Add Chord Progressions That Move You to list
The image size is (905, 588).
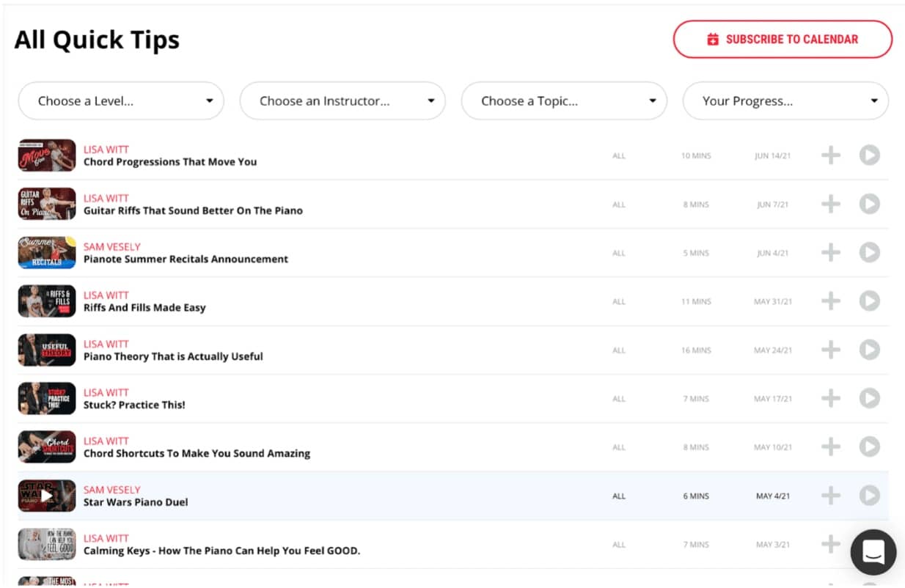tap(830, 155)
